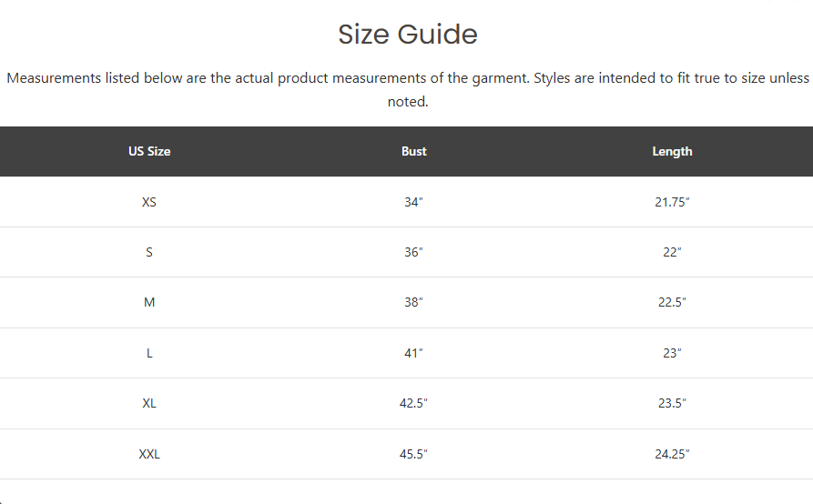The width and height of the screenshot is (813, 504).
Task: Click the measurements description paragraph
Action: [x=408, y=90]
